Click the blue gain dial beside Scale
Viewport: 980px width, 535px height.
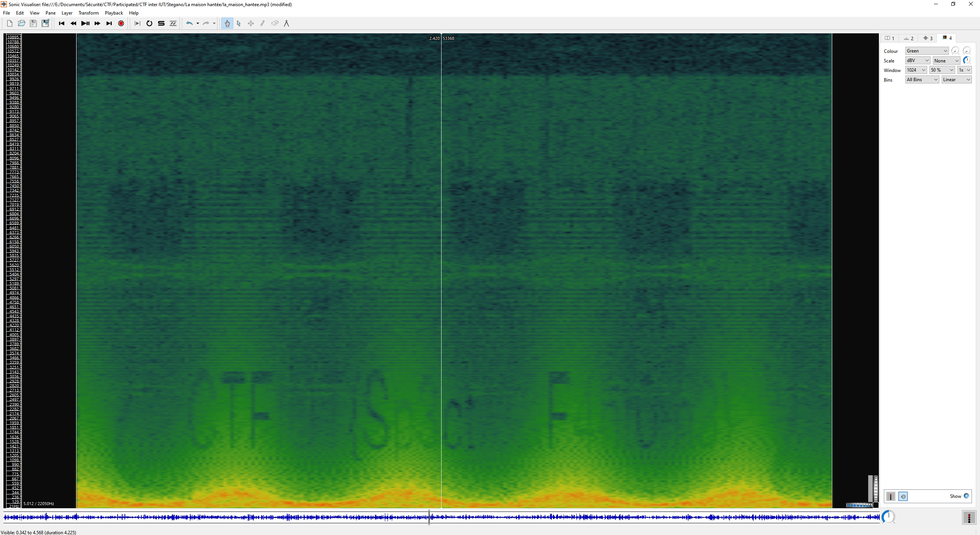coord(967,61)
